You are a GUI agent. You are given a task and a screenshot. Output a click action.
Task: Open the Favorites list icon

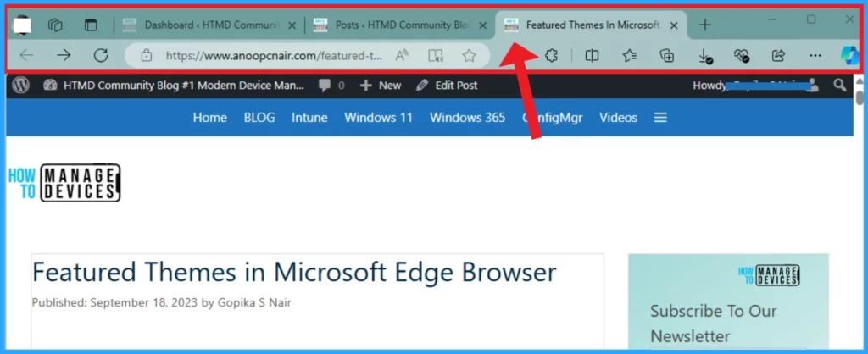(x=630, y=55)
